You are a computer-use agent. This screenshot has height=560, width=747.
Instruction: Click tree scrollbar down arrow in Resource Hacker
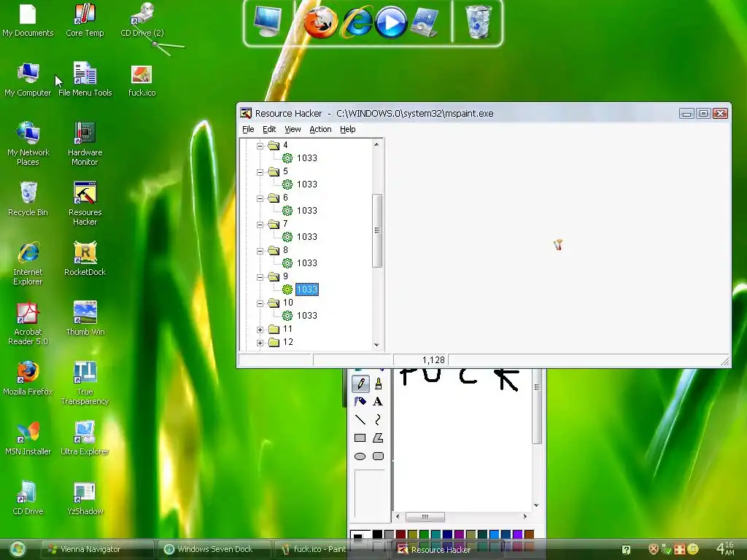click(x=377, y=344)
